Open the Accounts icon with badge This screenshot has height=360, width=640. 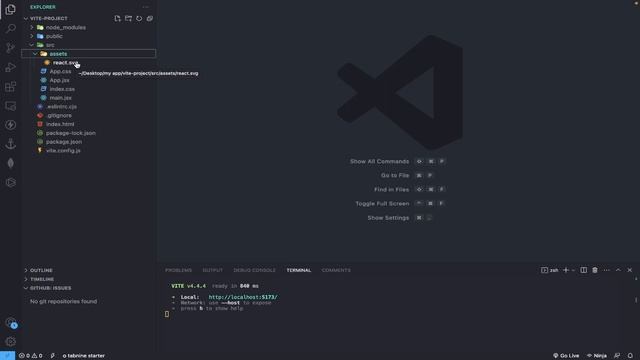[11, 322]
